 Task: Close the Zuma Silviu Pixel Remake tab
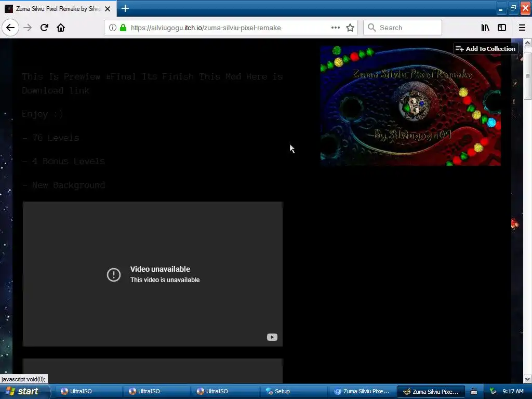108,9
